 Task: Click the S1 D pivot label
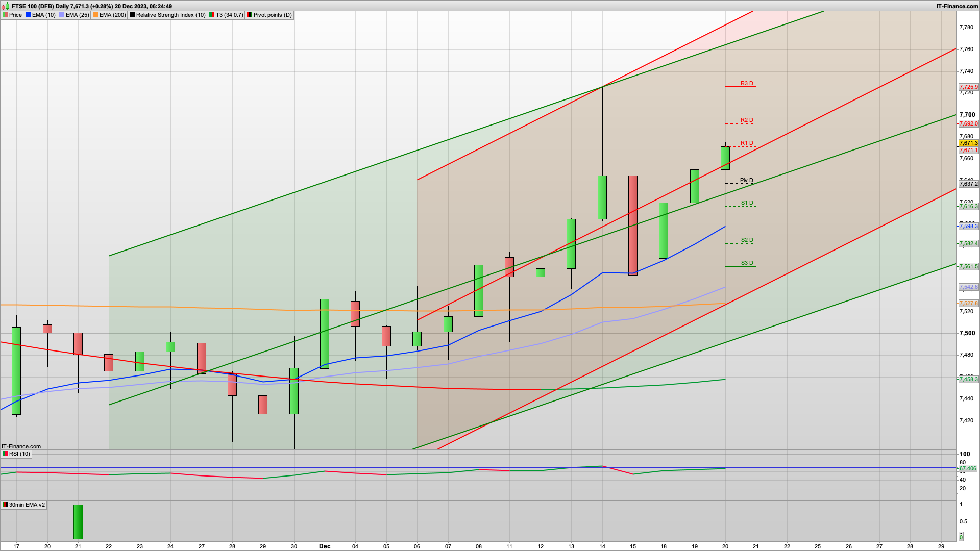click(747, 203)
